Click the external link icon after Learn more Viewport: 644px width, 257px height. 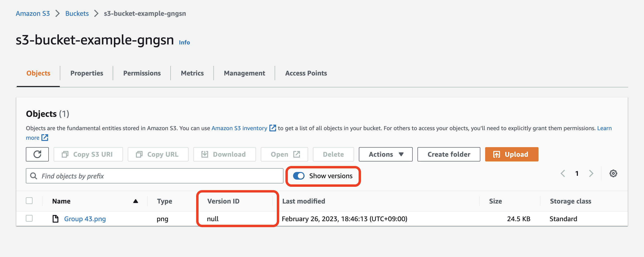(x=45, y=138)
